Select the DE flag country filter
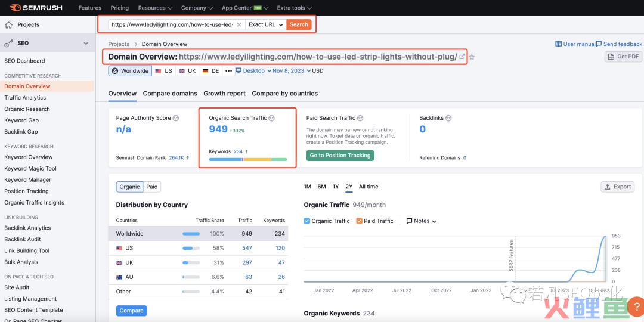This screenshot has width=644, height=322. pos(210,70)
